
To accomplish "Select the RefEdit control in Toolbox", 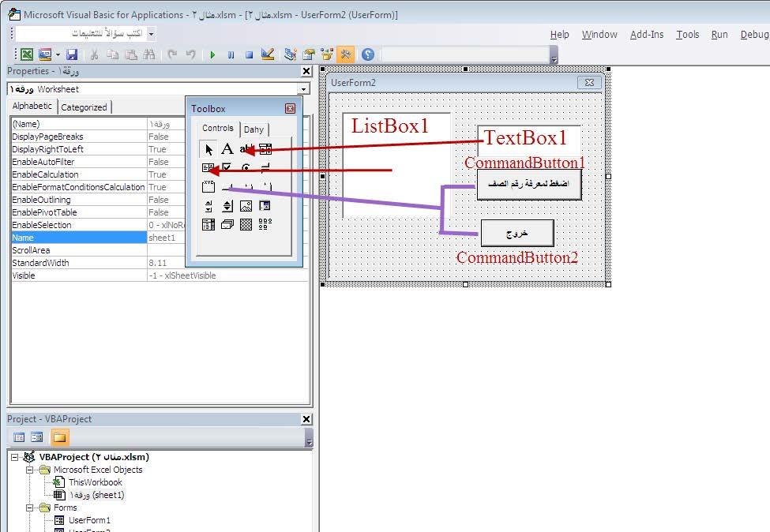I will [x=265, y=206].
